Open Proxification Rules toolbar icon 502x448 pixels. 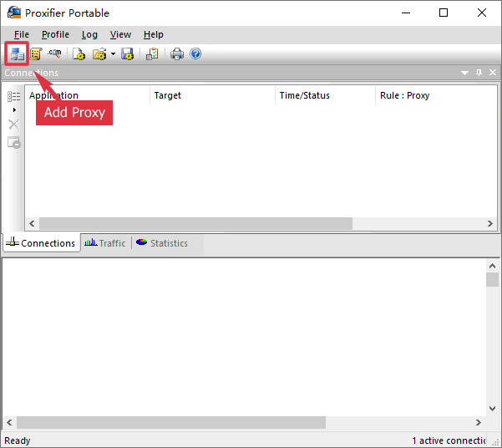pyautogui.click(x=36, y=53)
